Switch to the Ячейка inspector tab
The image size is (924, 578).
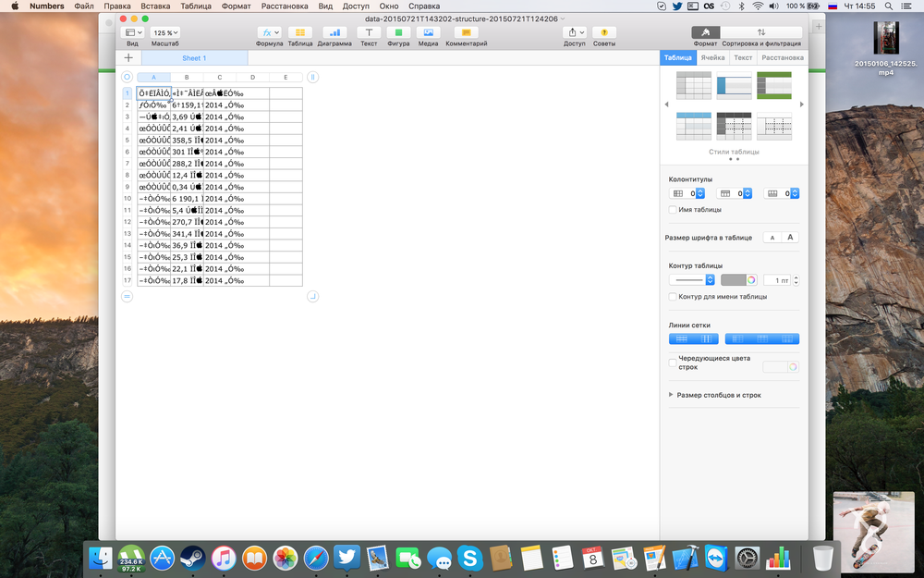click(712, 57)
